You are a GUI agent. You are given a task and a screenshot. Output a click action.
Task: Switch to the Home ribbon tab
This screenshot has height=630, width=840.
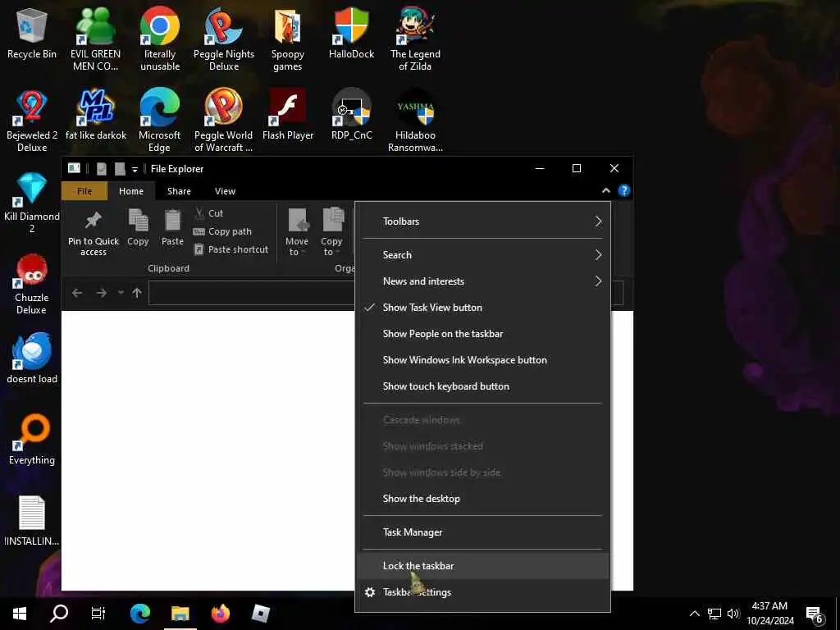click(130, 191)
